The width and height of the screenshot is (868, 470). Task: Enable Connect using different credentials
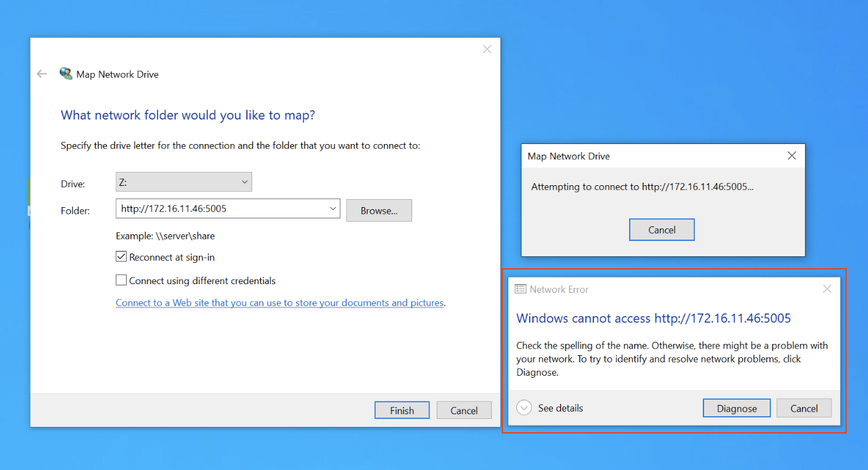(121, 280)
